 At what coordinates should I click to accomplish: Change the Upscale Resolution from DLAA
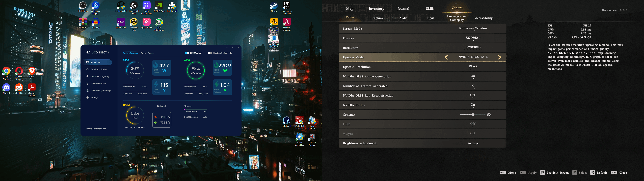coord(473,67)
